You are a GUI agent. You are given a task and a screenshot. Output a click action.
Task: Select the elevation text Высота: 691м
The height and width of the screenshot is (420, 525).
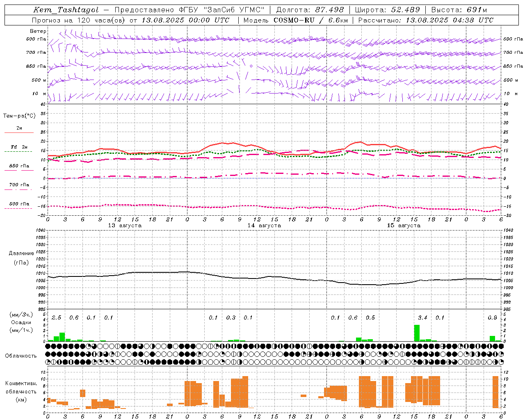pyautogui.click(x=459, y=10)
